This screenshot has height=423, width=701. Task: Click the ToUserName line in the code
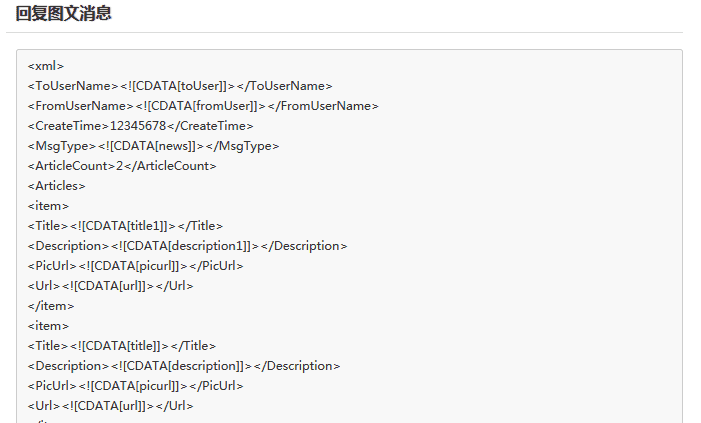[180, 86]
